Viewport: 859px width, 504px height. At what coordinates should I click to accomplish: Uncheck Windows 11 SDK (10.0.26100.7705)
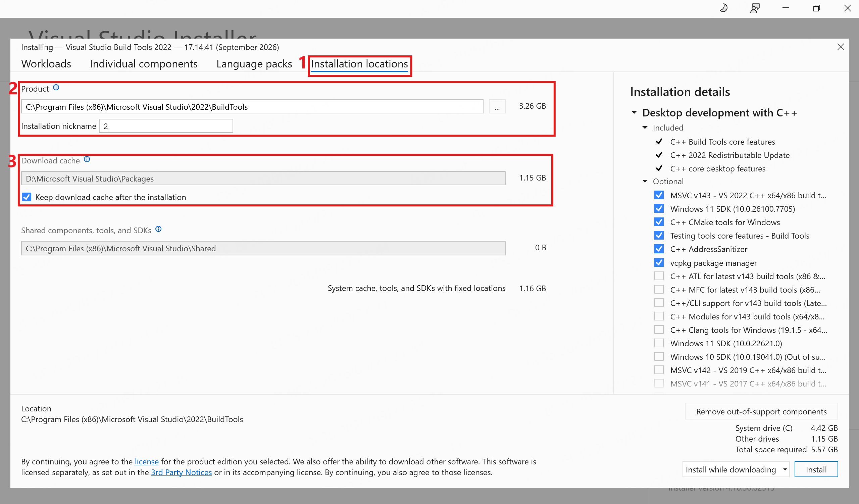coord(659,209)
